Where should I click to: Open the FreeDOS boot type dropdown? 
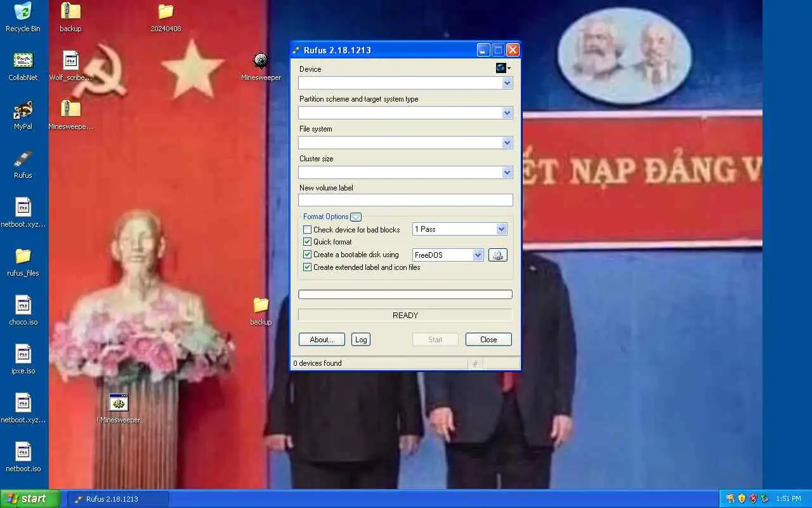pos(448,255)
